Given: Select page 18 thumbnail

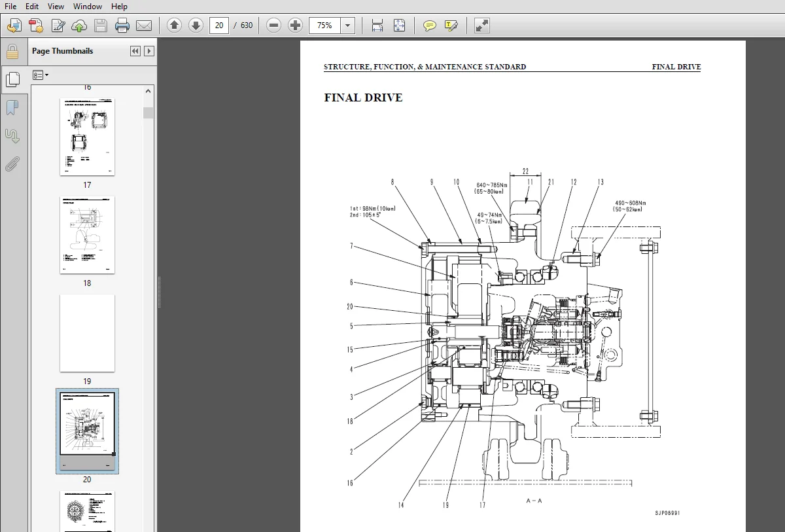Looking at the screenshot, I should pos(87,235).
